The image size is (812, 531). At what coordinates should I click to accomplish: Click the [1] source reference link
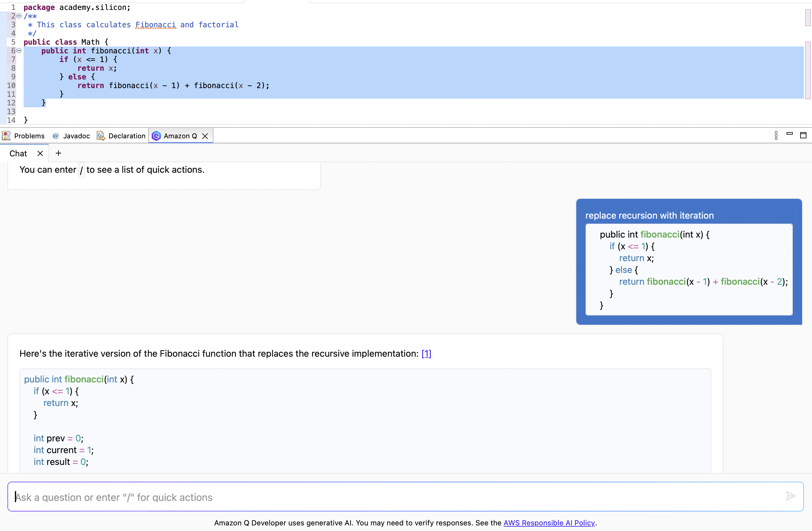[x=426, y=354]
